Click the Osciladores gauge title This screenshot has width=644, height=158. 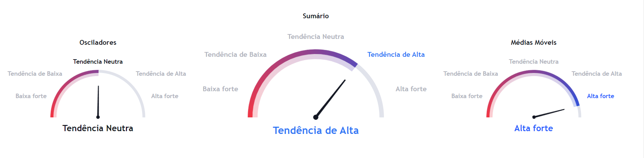point(98,42)
